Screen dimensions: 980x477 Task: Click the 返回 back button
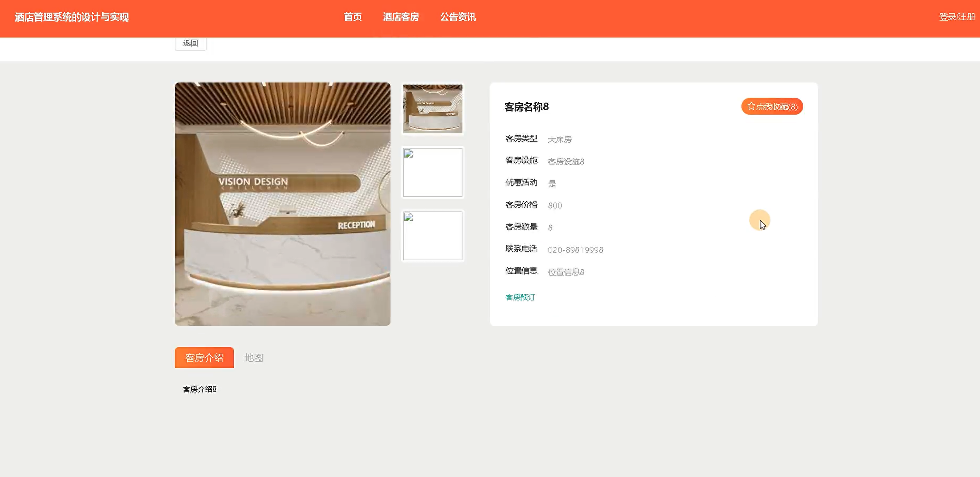point(190,43)
